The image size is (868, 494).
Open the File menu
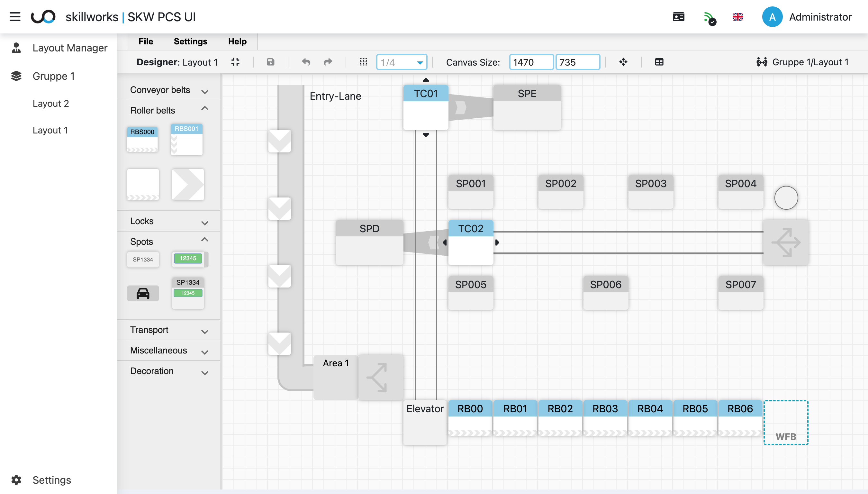point(145,41)
